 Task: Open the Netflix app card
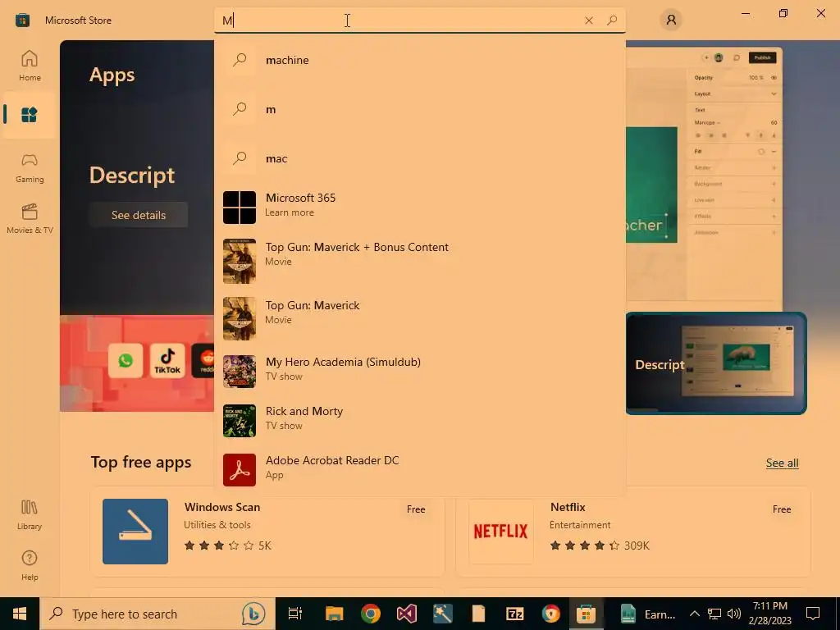pyautogui.click(x=633, y=532)
